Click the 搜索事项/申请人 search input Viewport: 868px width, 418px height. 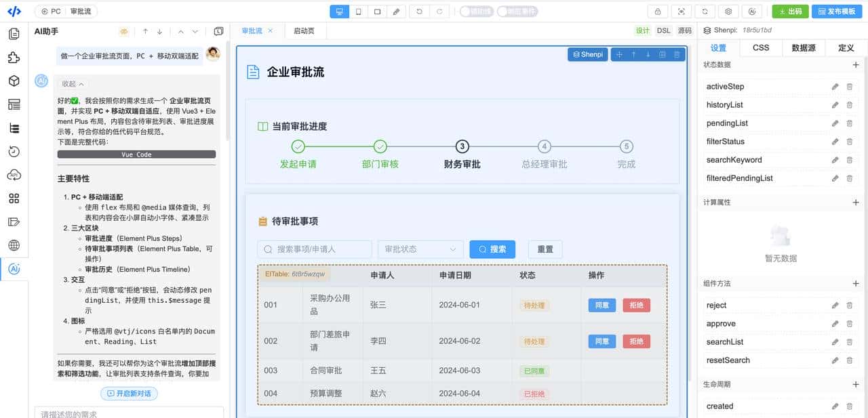[315, 249]
